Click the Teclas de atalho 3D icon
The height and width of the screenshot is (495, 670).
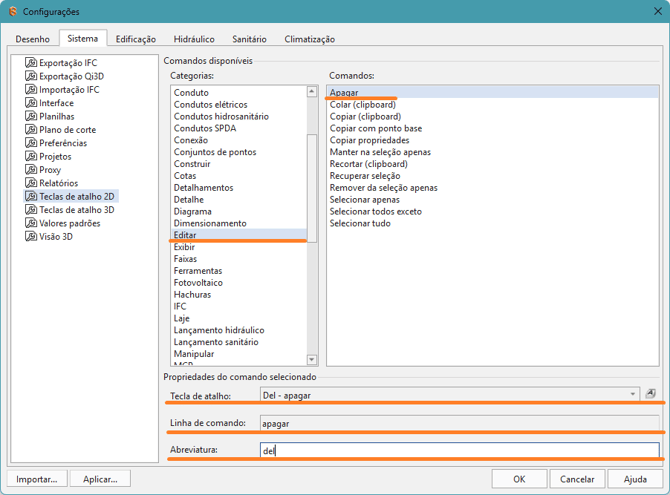[31, 209]
